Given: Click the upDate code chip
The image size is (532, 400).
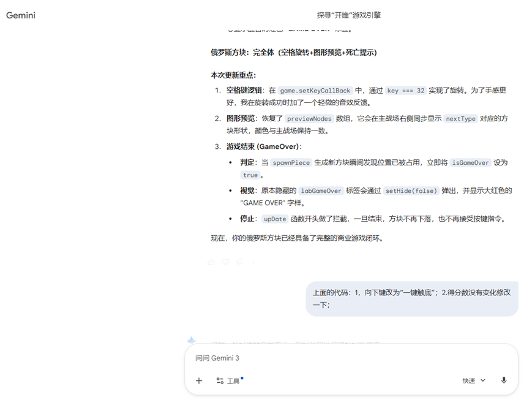Looking at the screenshot, I should click(275, 219).
